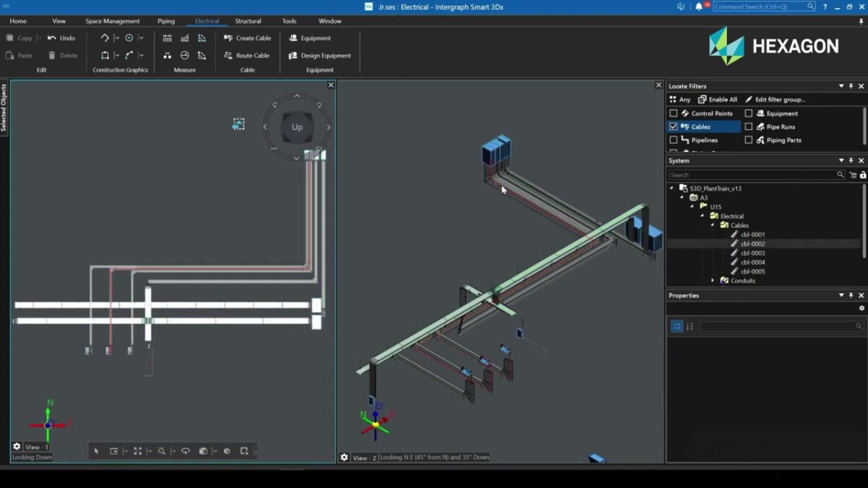Select cbl-0003 in the System tree
This screenshot has height=488, width=868.
pos(753,253)
